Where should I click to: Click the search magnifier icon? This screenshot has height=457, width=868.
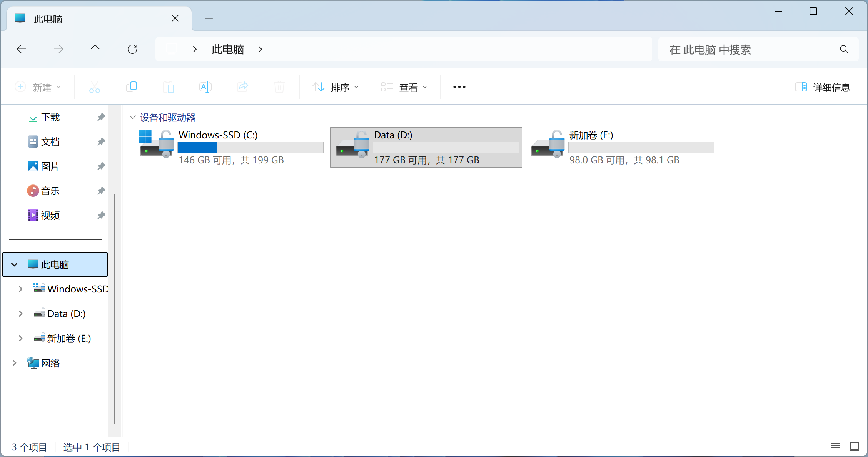[844, 49]
